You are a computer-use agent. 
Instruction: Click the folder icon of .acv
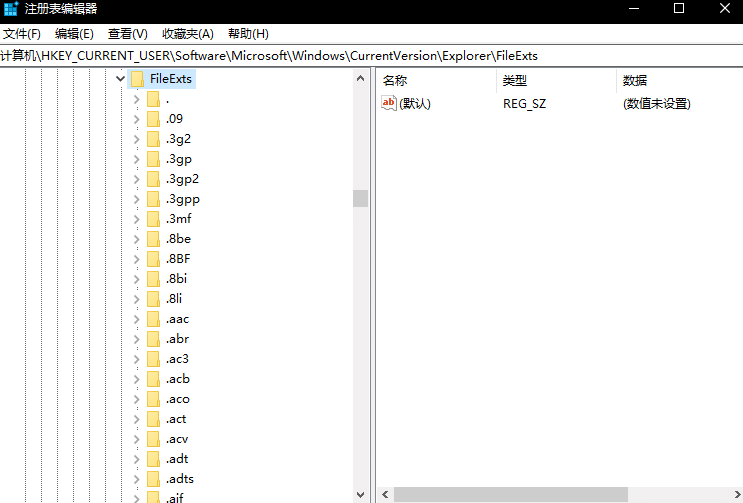pyautogui.click(x=154, y=439)
